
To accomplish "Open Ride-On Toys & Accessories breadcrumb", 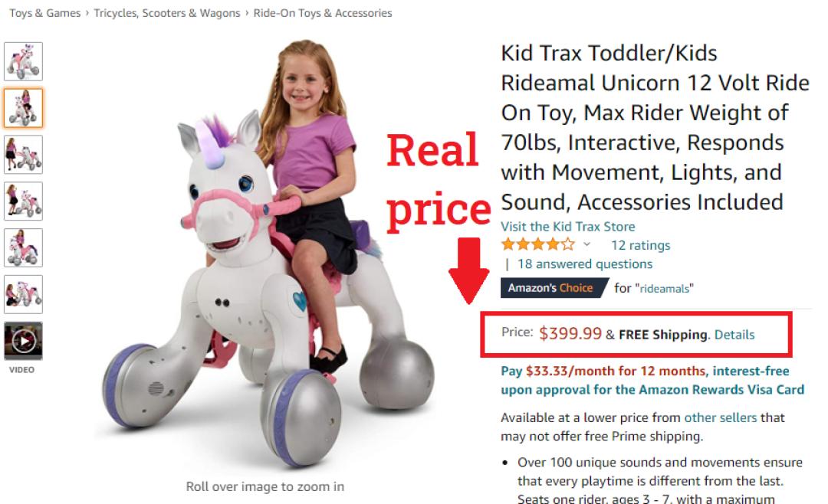I will pyautogui.click(x=323, y=13).
